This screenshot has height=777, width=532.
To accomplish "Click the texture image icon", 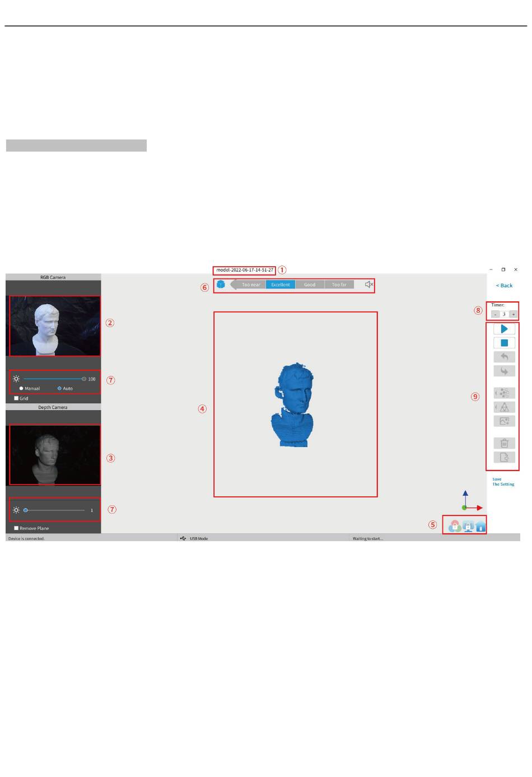I will click(504, 421).
